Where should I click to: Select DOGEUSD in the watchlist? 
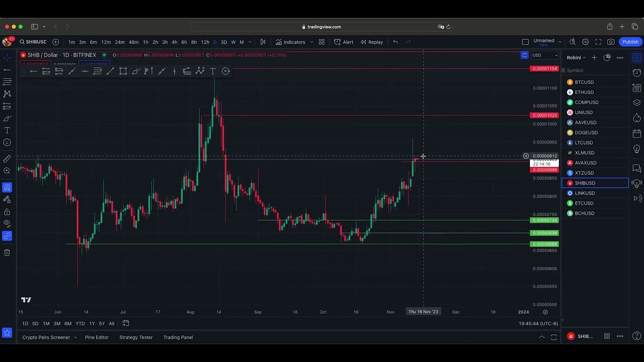tap(595, 133)
